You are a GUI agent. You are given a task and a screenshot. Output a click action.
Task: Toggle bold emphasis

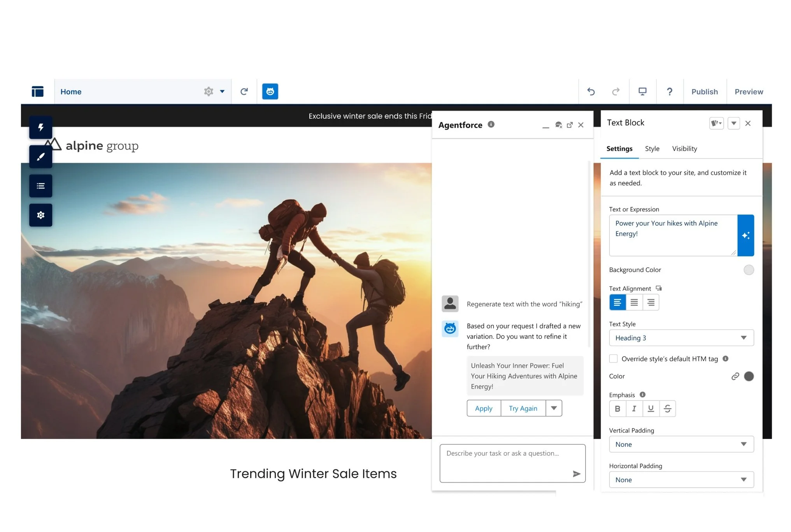click(617, 409)
